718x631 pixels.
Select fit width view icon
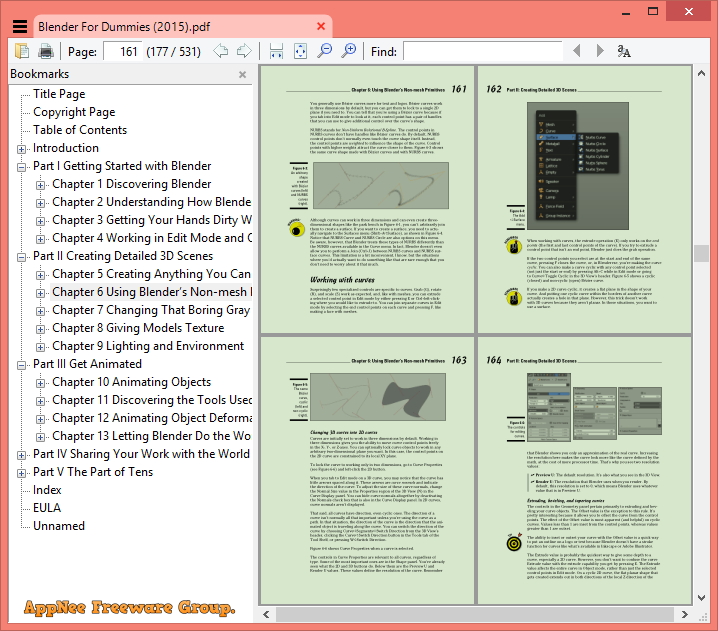coord(276,51)
